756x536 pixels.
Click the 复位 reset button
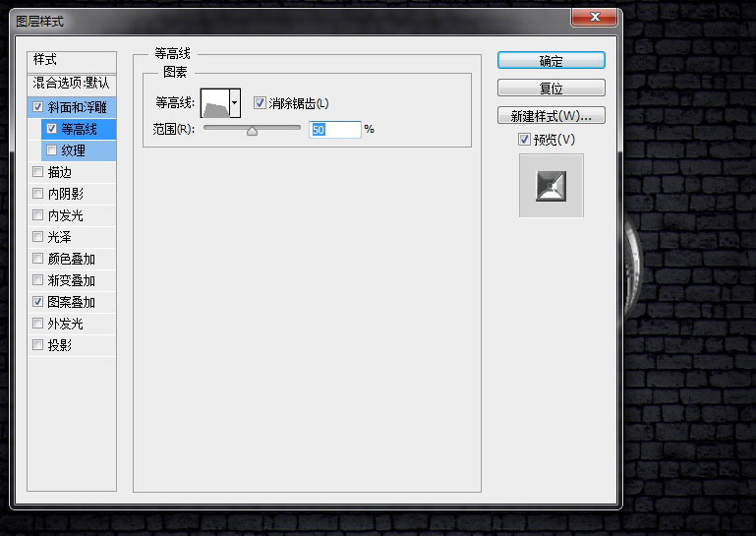[552, 89]
